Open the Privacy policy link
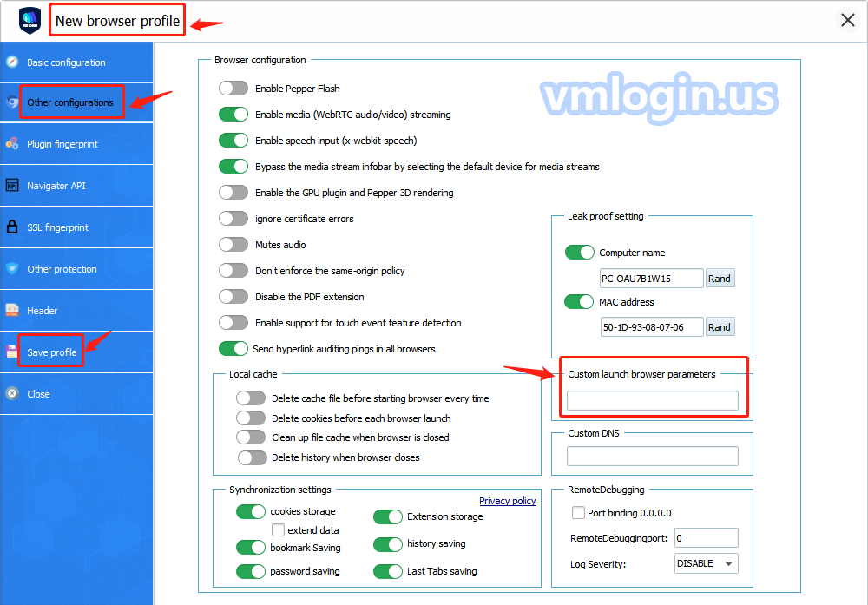 click(507, 501)
